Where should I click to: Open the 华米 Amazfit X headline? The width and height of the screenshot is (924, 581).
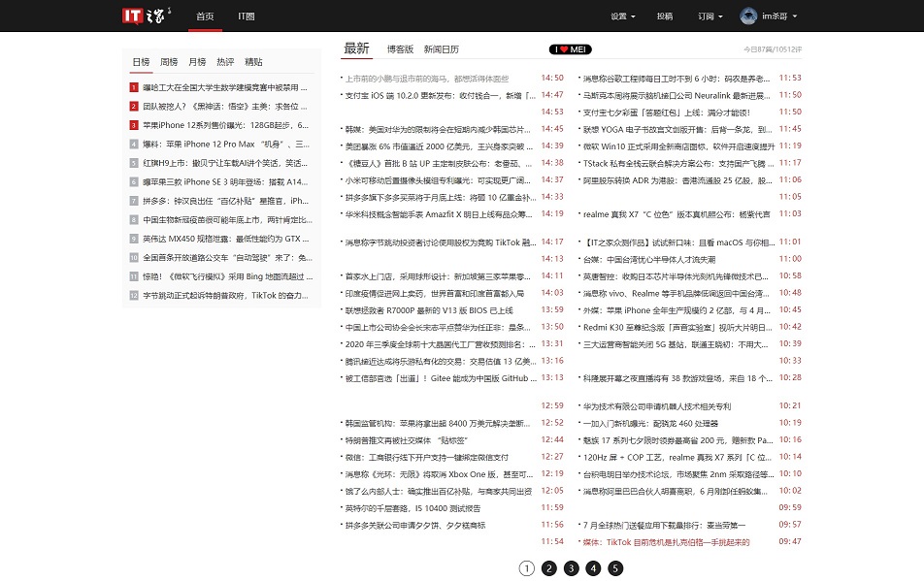(x=439, y=214)
